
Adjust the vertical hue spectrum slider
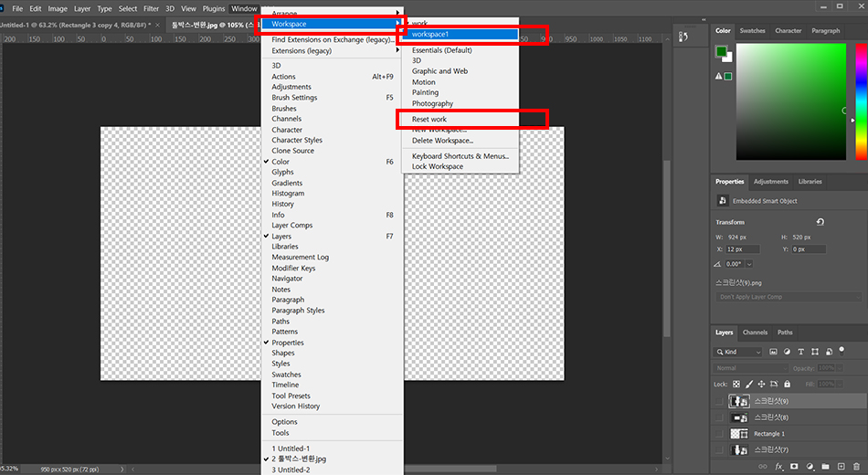(x=862, y=102)
